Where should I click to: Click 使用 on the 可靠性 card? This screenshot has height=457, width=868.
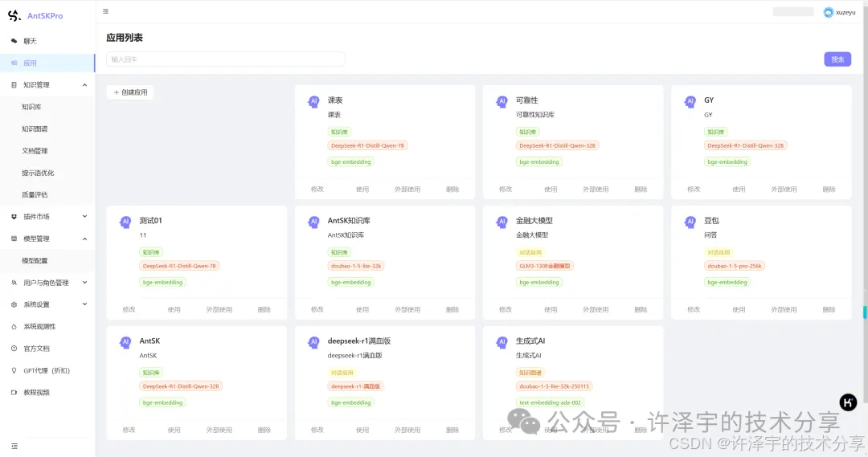click(x=551, y=190)
